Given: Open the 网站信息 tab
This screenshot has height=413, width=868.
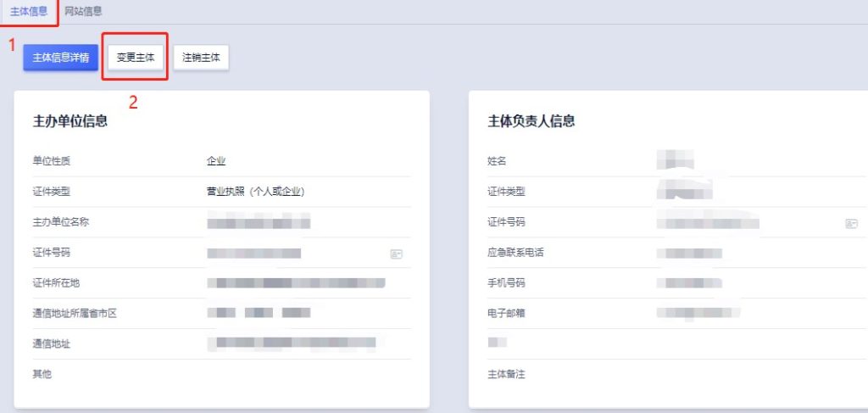Looking at the screenshot, I should click(x=83, y=11).
